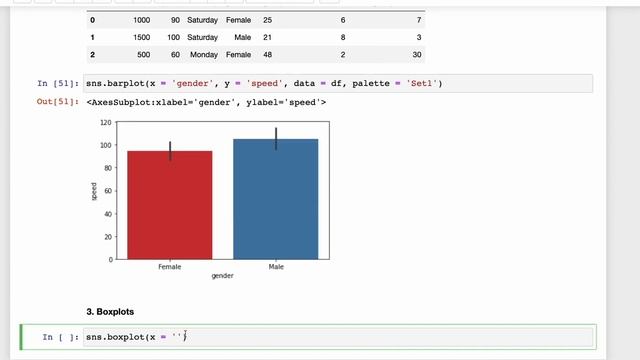Click the 'speed' y-axis label of chart
This screenshot has height=360, width=640.
pyautogui.click(x=94, y=191)
